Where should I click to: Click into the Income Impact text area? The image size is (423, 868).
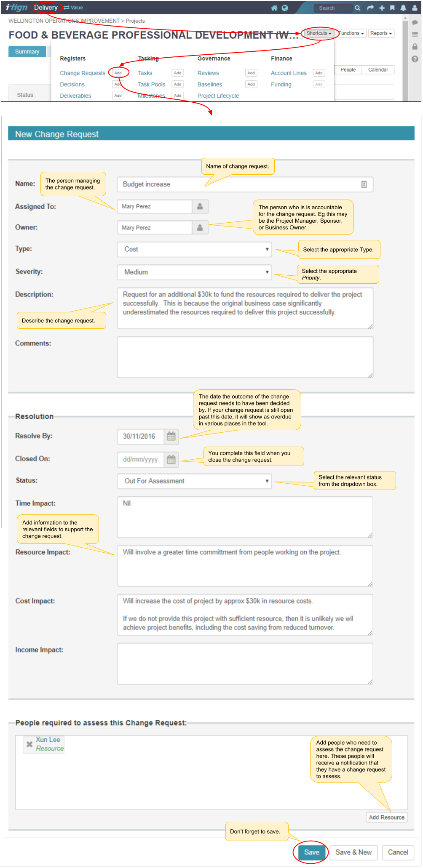245,664
